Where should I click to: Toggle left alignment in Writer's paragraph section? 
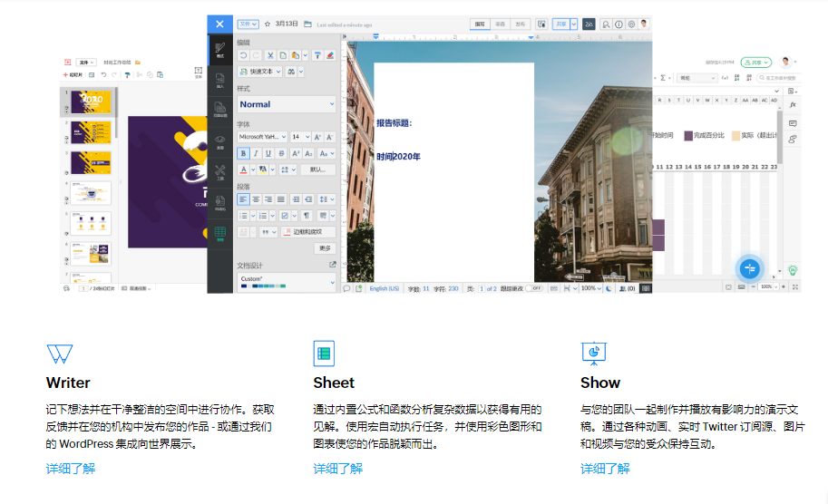[x=243, y=199]
